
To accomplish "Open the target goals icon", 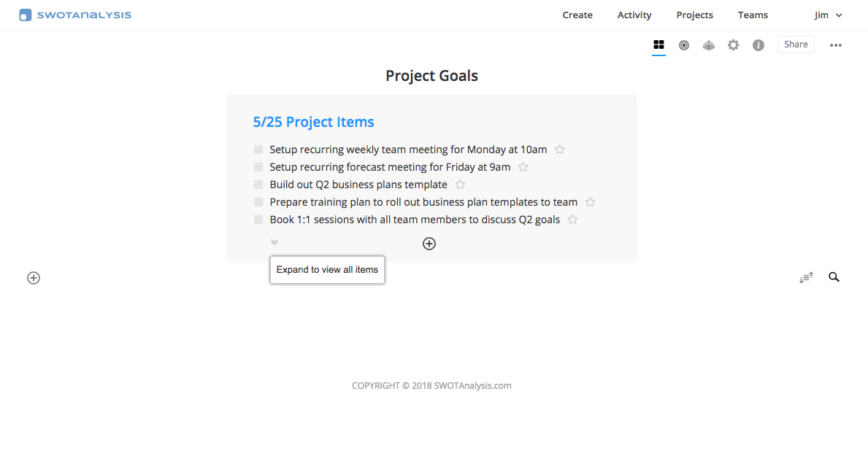I will click(x=683, y=45).
